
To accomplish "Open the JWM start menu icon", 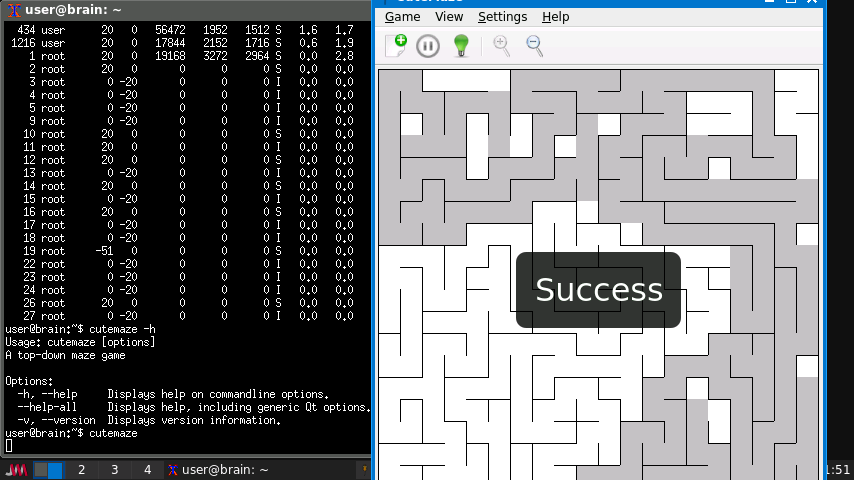I will 15,470.
